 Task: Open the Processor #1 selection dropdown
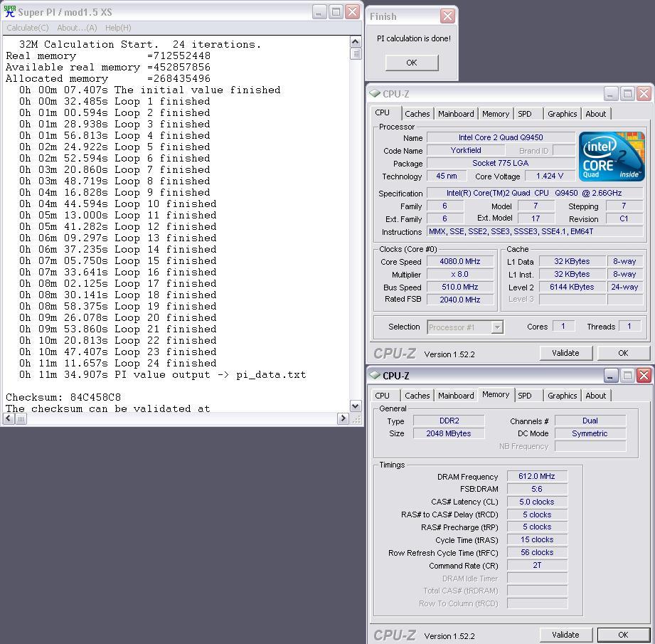[496, 327]
